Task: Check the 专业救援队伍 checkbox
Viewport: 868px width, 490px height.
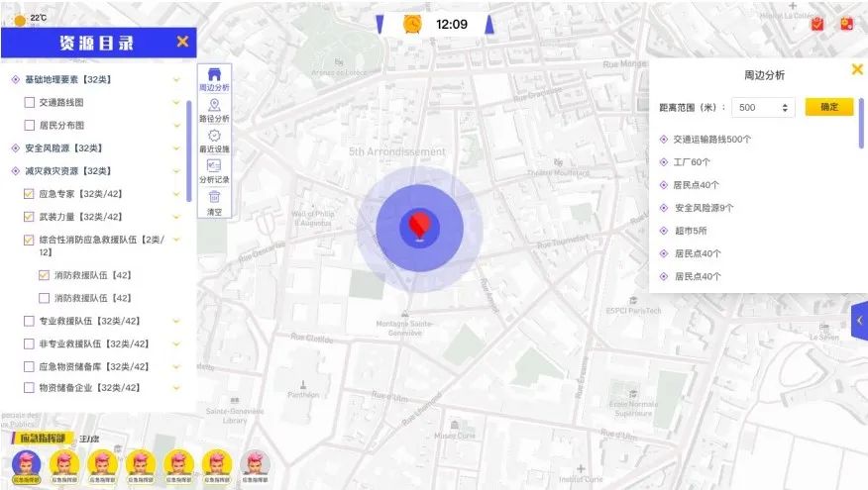Action: 30,321
